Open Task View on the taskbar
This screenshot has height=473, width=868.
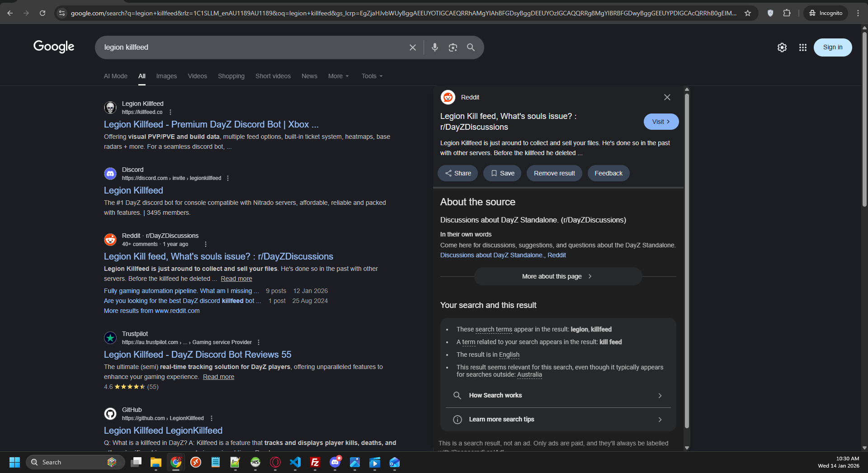click(136, 462)
